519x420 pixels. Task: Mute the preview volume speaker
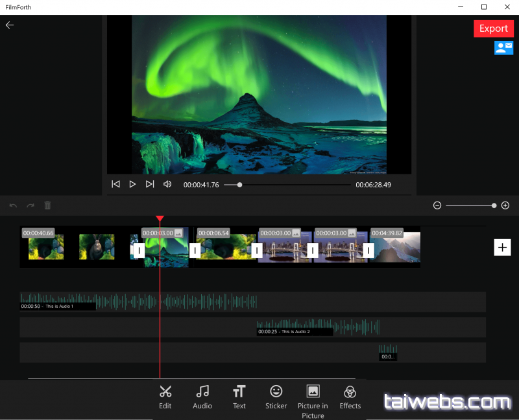(x=167, y=184)
